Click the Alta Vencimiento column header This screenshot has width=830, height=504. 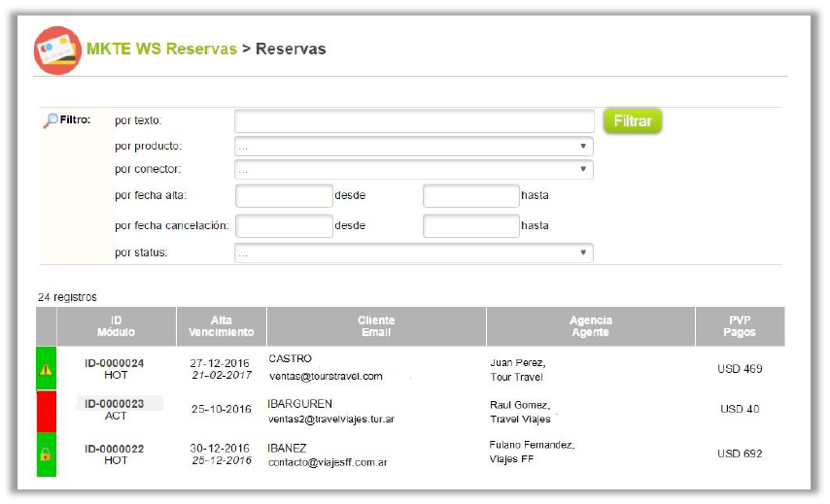tap(222, 326)
